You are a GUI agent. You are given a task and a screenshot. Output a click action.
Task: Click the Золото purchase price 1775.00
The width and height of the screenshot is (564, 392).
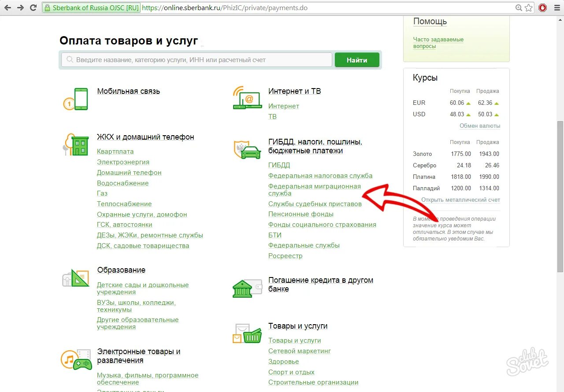(461, 154)
